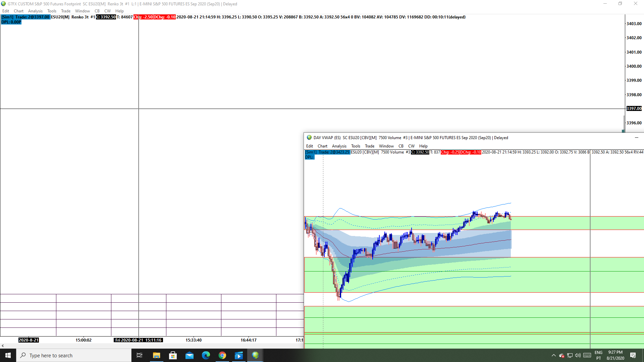The width and height of the screenshot is (644, 362).
Task: Open File Explorer from the taskbar
Action: point(156,355)
